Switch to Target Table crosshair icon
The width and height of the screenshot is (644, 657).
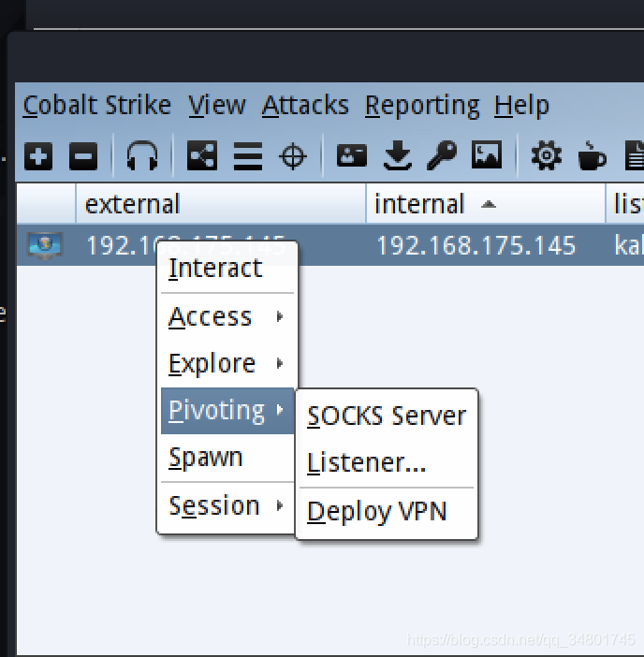[x=292, y=156]
